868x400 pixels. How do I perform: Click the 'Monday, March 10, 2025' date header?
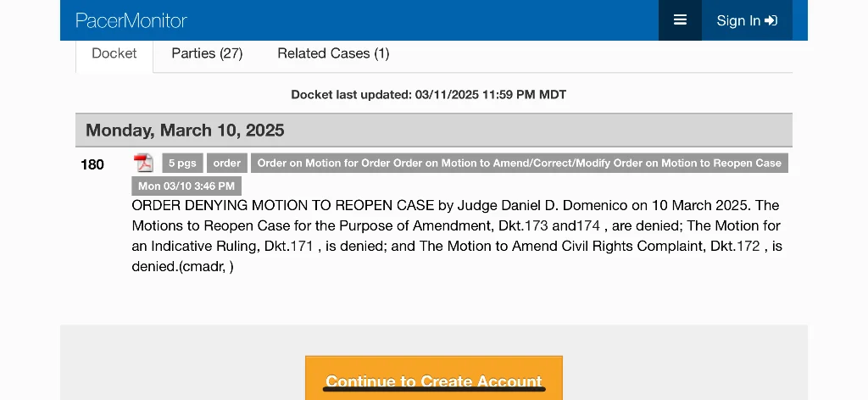[185, 131]
